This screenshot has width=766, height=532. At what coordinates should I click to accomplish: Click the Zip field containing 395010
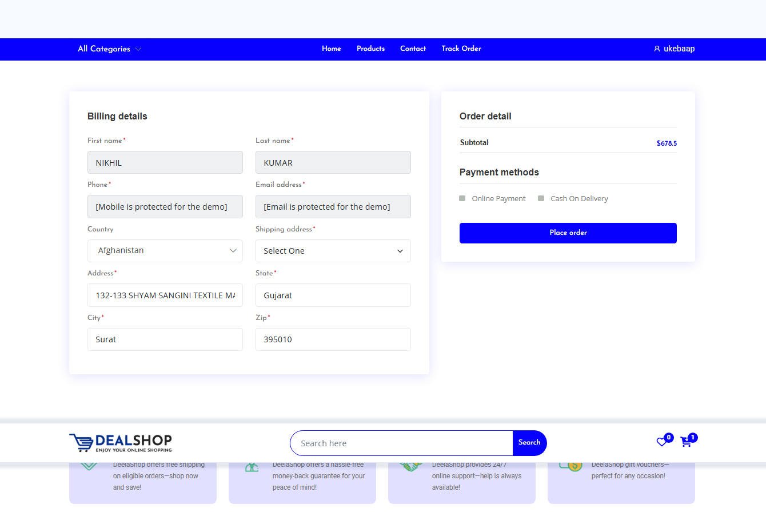333,339
